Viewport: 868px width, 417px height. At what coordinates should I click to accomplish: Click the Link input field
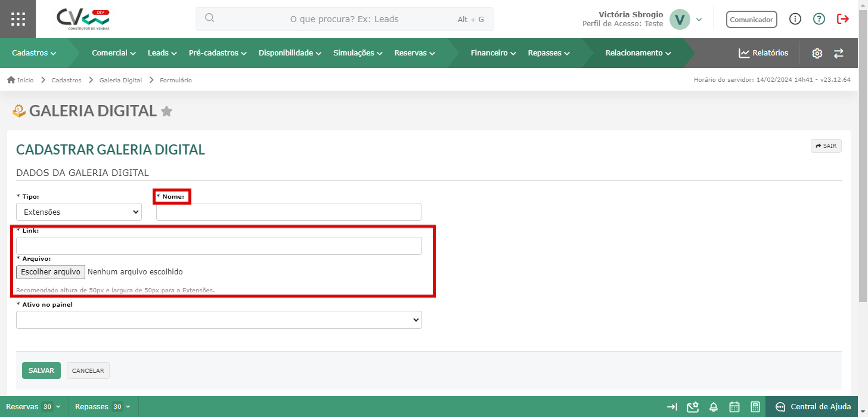coord(219,246)
